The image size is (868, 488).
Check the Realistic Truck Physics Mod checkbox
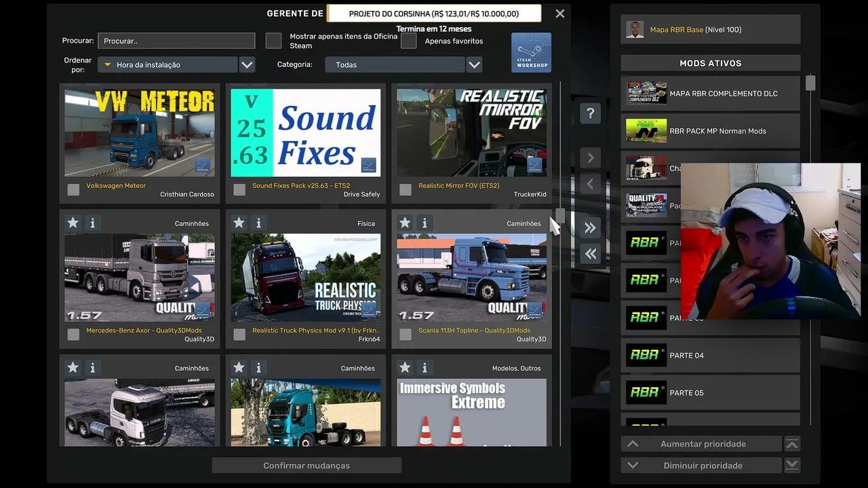239,334
